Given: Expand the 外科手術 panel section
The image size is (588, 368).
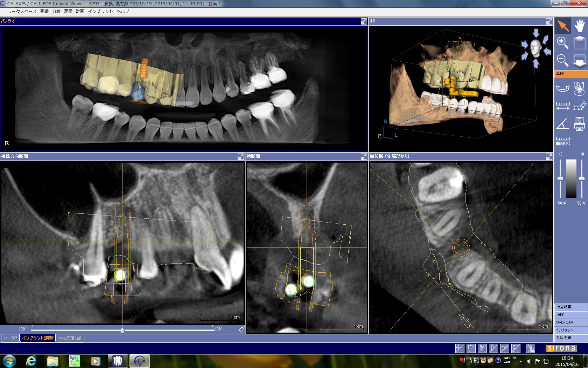Looking at the screenshot, I should 570,338.
